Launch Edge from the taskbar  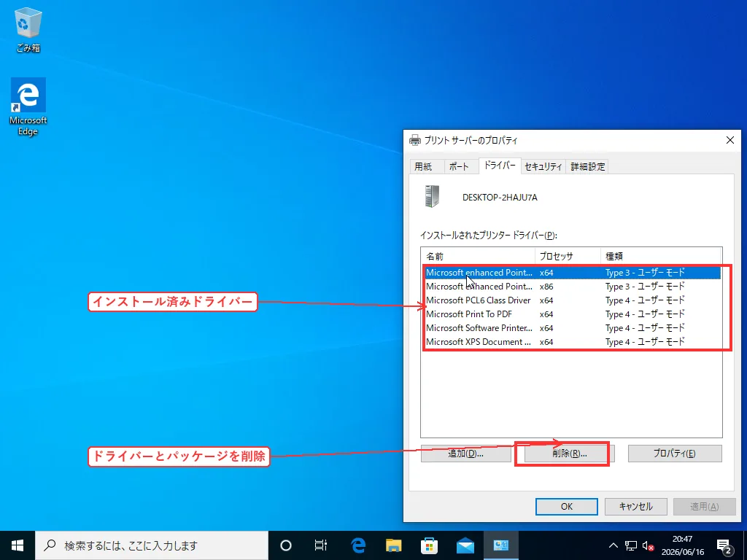pos(357,545)
